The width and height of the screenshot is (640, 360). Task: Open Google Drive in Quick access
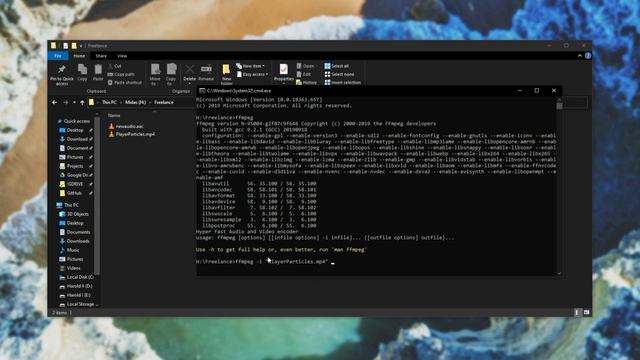(x=77, y=175)
